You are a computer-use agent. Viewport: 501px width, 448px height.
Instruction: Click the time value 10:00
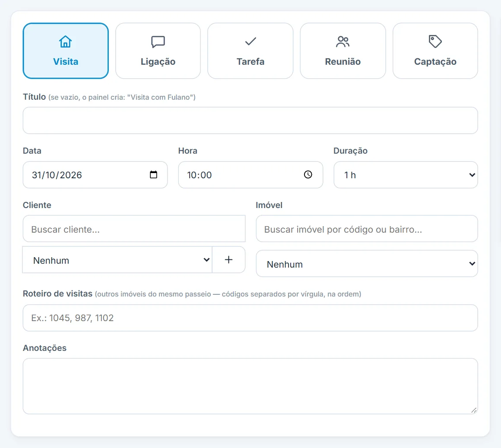200,175
